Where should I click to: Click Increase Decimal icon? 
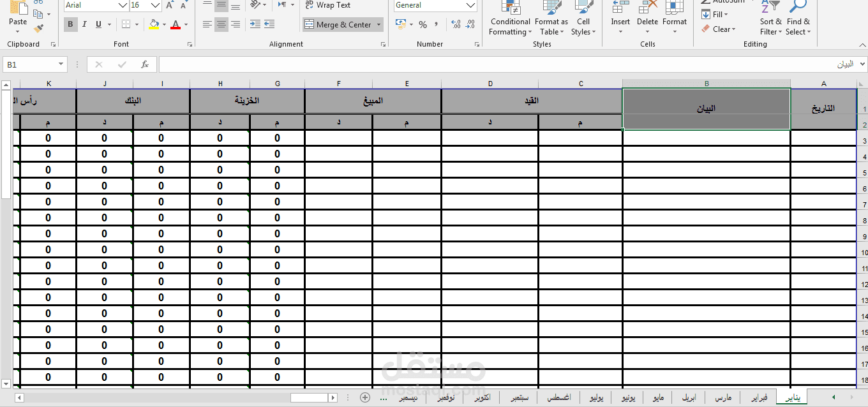[x=456, y=24]
